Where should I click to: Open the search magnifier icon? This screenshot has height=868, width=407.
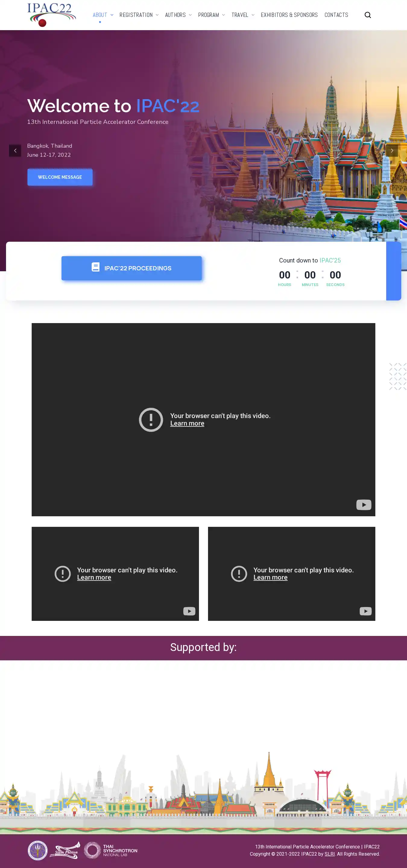click(368, 15)
